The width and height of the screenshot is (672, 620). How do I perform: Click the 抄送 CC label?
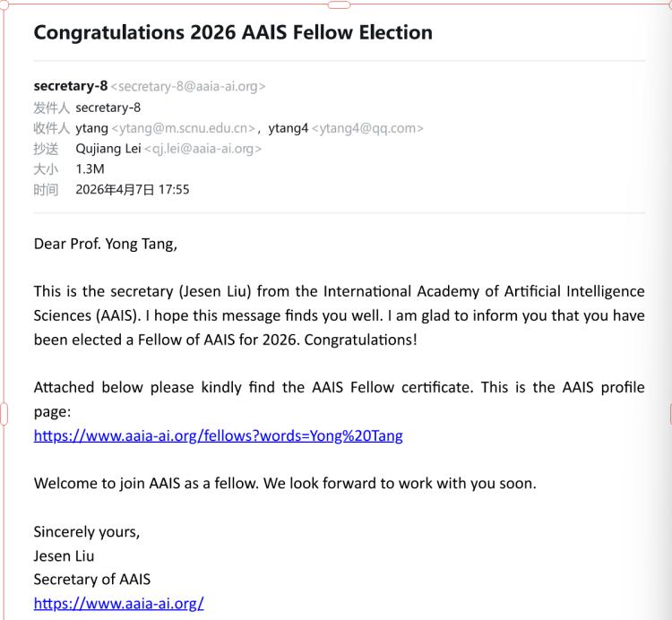click(x=46, y=149)
